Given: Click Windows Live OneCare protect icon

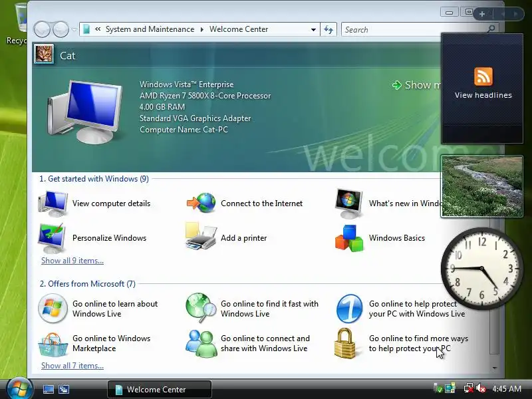Looking at the screenshot, I should click(x=349, y=309).
